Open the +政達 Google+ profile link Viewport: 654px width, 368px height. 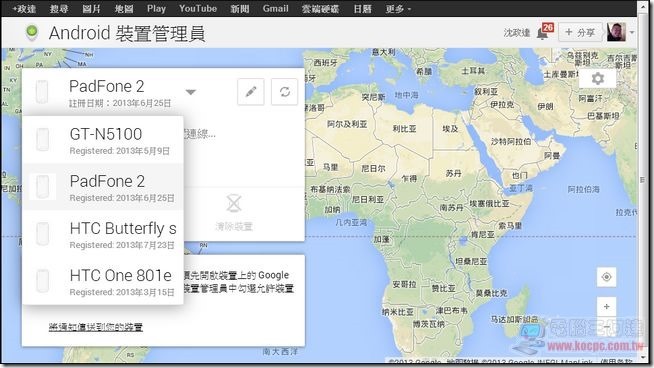(x=24, y=9)
